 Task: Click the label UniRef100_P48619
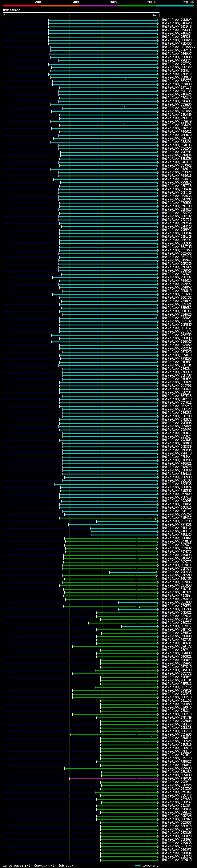point(177,169)
